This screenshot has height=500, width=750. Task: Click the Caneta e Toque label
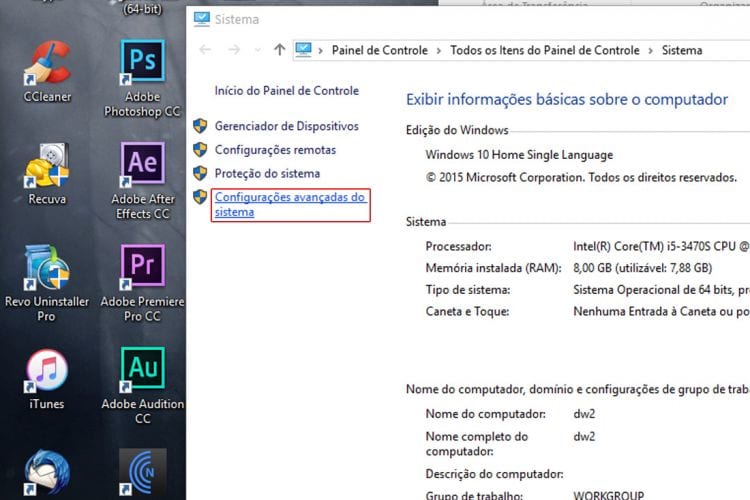pos(467,311)
